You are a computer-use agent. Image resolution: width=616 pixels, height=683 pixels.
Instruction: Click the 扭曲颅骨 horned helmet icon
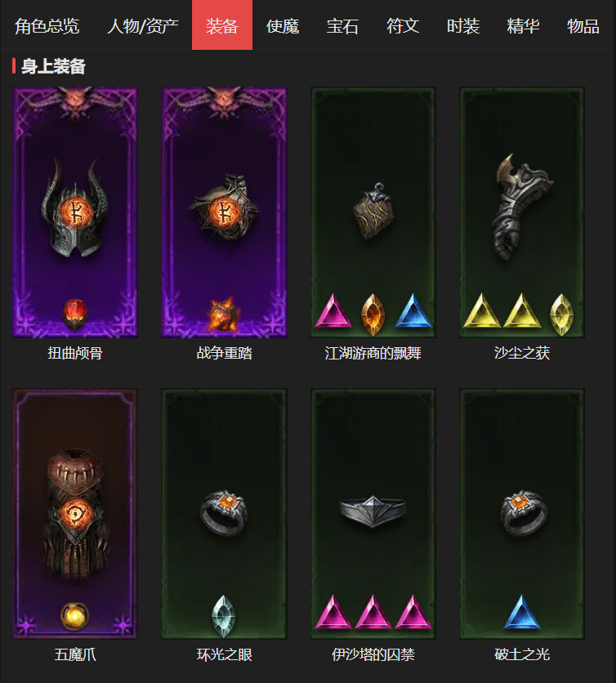[x=75, y=208]
